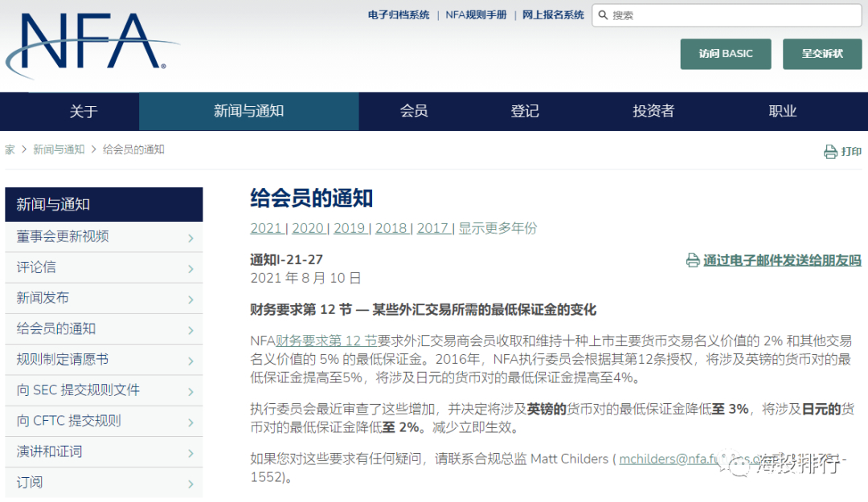Select the 2020 year link

point(308,228)
